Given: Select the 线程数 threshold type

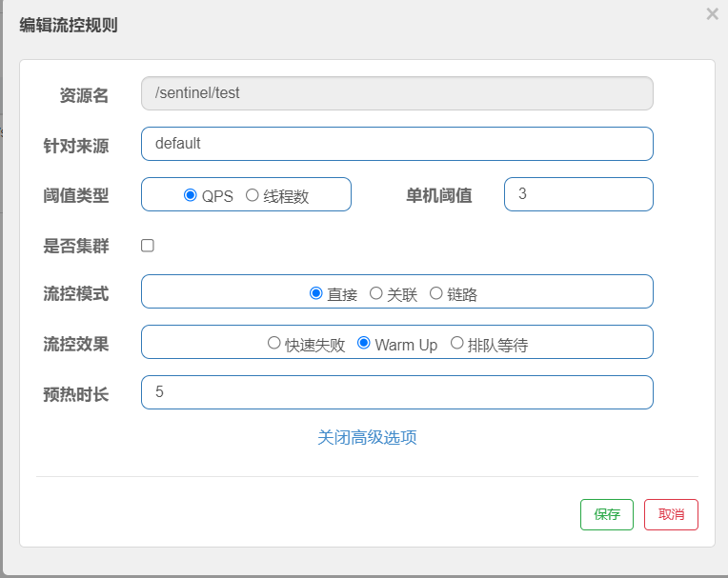Looking at the screenshot, I should tap(253, 195).
